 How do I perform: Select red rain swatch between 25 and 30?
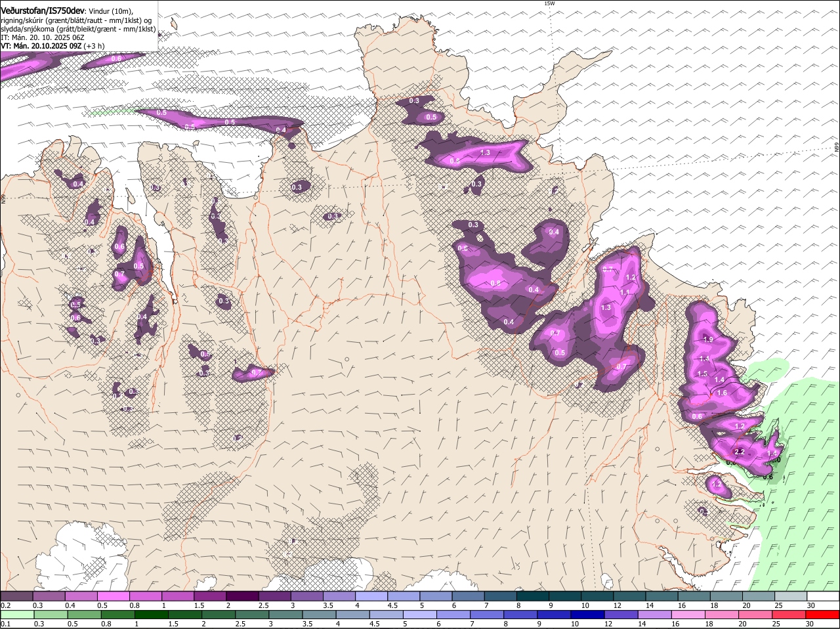click(789, 615)
